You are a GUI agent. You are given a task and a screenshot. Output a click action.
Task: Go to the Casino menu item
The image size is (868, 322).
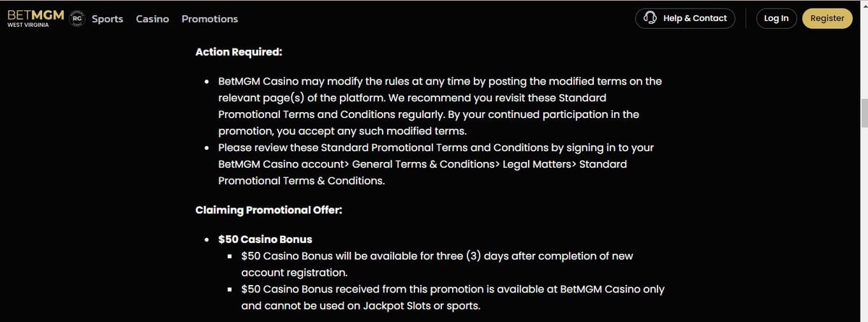[x=153, y=19]
